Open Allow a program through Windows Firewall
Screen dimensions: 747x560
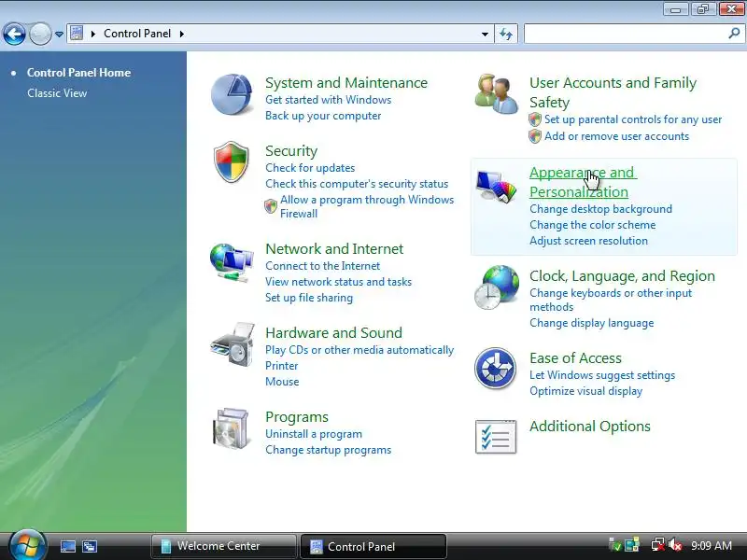(x=367, y=206)
